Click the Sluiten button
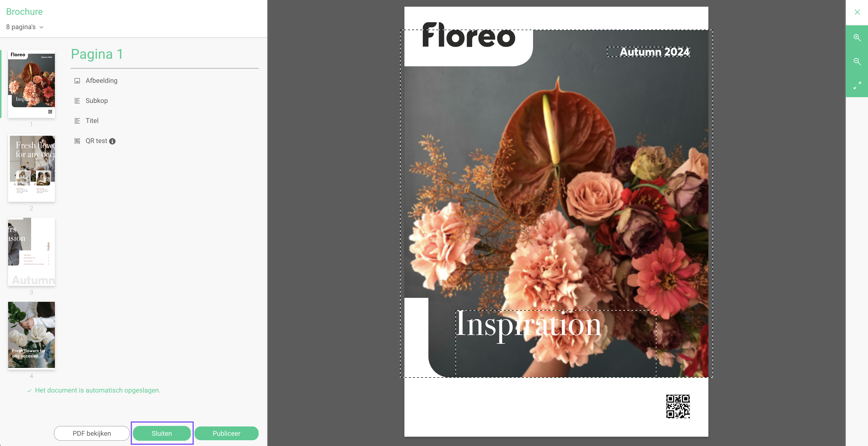 [x=162, y=433]
